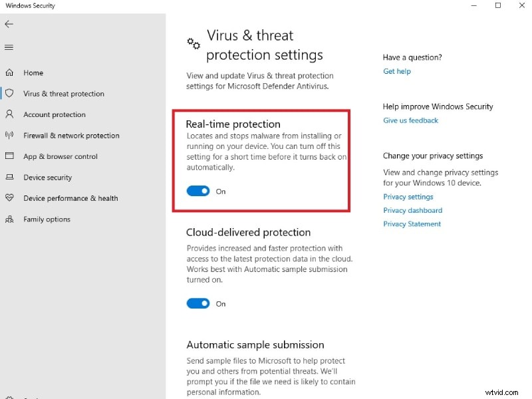Viewport: 532px width, 399px height.
Task: Go to Family options section
Action: pyautogui.click(x=47, y=219)
